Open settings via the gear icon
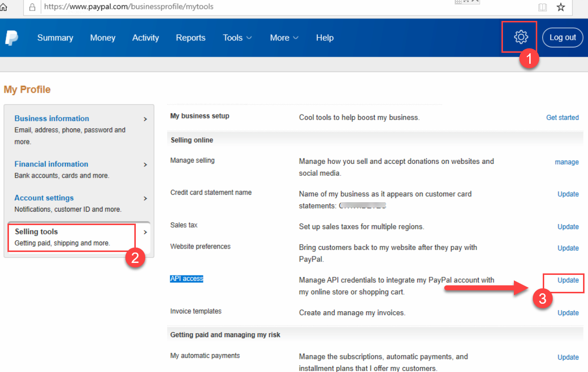Image resolution: width=588 pixels, height=372 pixels. click(x=521, y=37)
